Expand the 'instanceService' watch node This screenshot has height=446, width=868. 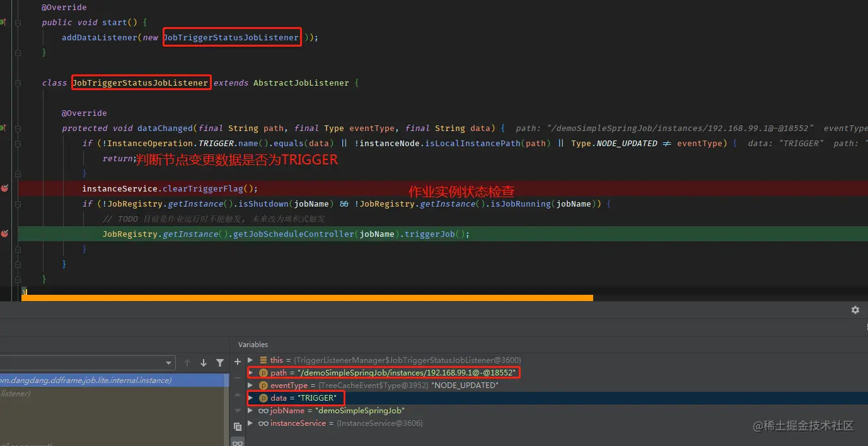(x=251, y=423)
